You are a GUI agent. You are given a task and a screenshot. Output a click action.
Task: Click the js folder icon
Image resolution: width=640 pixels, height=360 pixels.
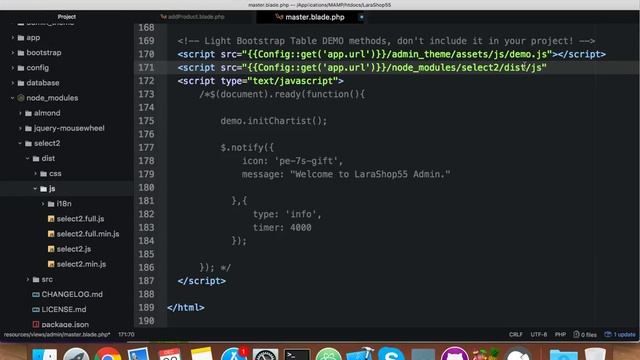click(x=43, y=189)
